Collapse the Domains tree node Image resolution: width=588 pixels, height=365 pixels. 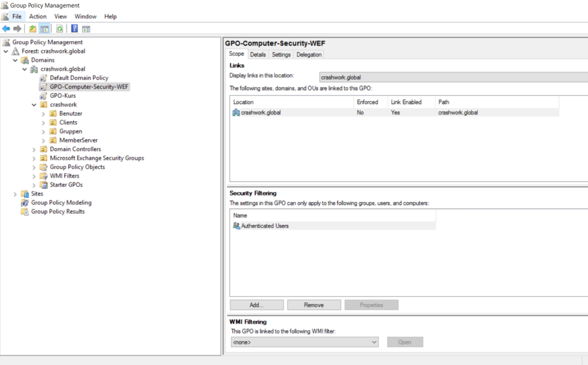tap(16, 60)
